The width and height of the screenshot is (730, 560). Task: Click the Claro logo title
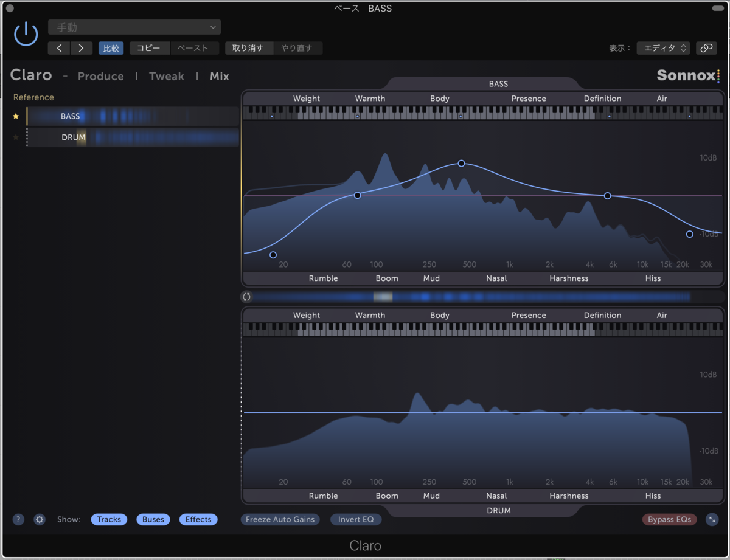(x=31, y=75)
